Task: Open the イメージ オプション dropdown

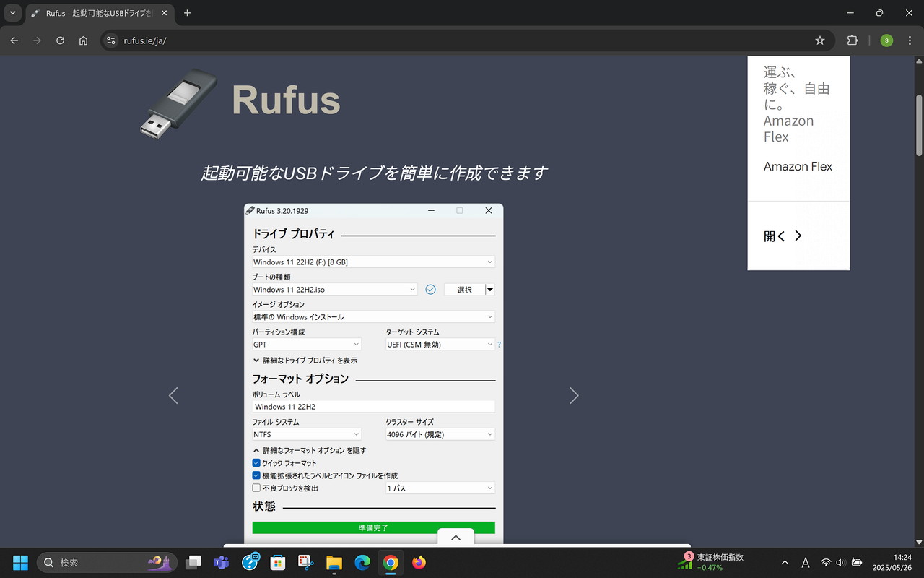Action: tap(373, 316)
